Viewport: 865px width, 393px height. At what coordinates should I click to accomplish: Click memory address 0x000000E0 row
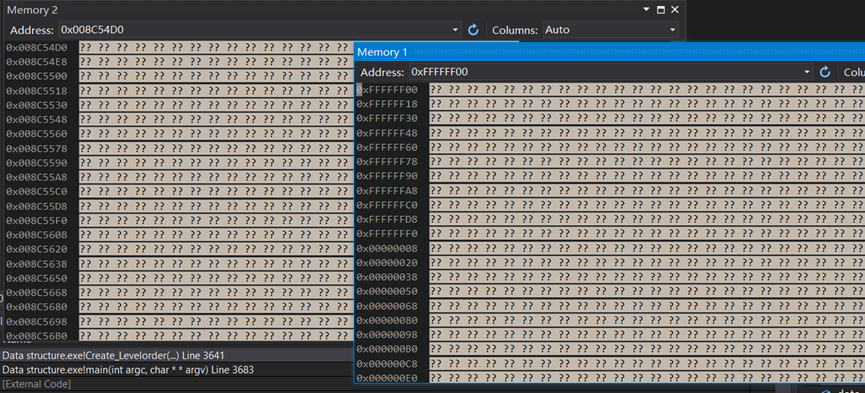pyautogui.click(x=387, y=378)
